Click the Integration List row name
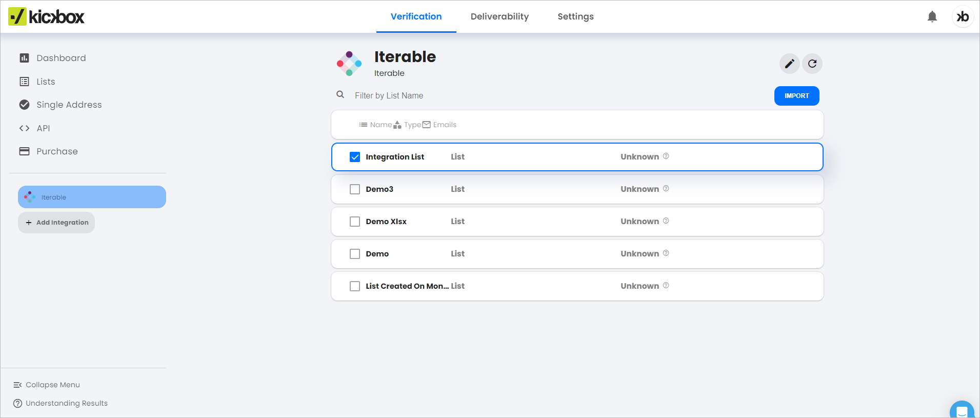Image resolution: width=980 pixels, height=418 pixels. pyautogui.click(x=395, y=157)
